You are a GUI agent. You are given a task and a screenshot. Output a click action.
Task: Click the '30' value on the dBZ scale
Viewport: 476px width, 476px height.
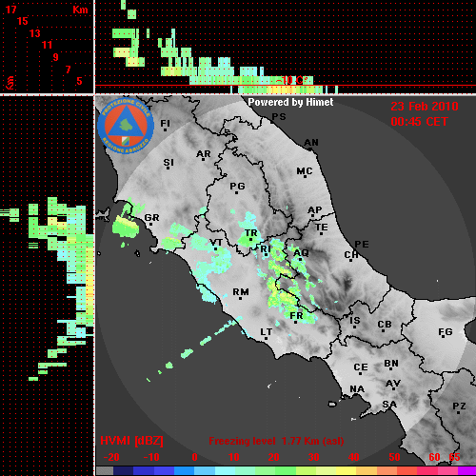313,457
